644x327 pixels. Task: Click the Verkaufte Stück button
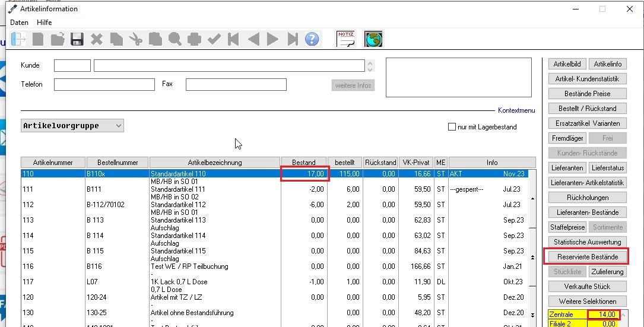(588, 286)
